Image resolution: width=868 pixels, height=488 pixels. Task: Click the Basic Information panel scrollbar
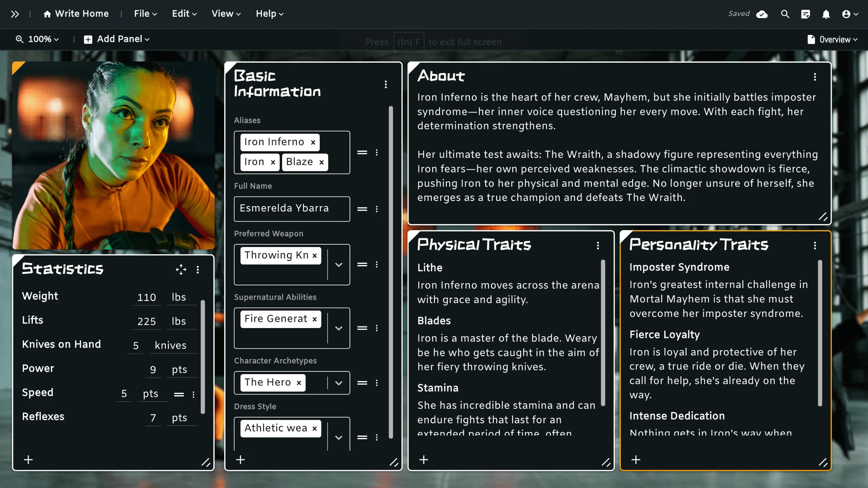[391, 271]
